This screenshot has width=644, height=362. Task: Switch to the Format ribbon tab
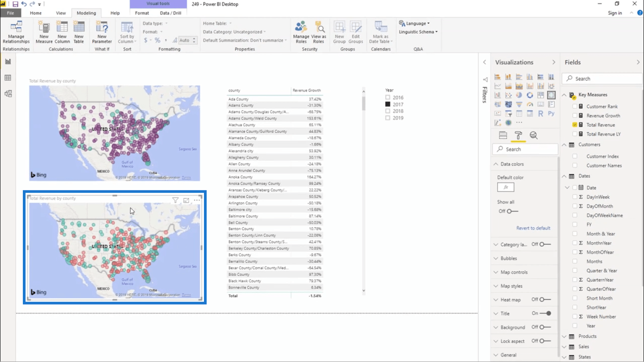tap(142, 13)
